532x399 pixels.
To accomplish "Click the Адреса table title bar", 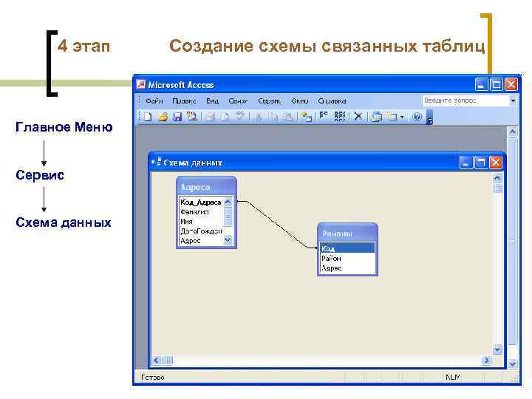I will pyautogui.click(x=206, y=187).
